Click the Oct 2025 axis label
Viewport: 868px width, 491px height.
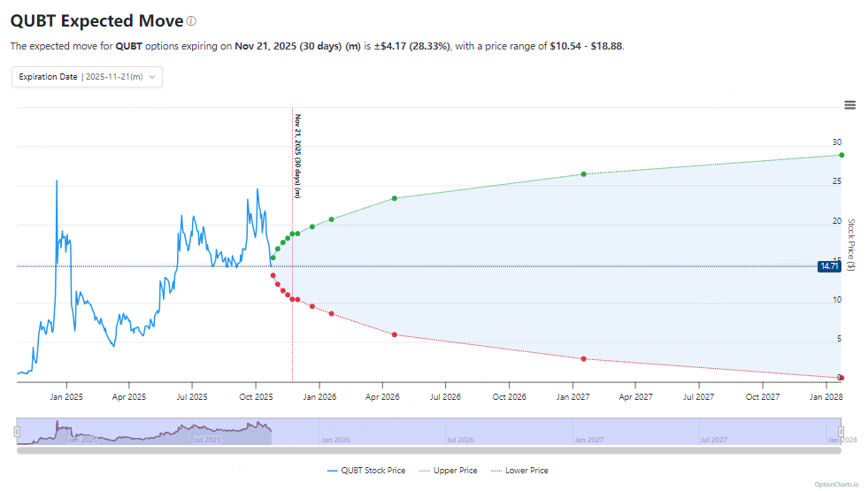point(256,397)
